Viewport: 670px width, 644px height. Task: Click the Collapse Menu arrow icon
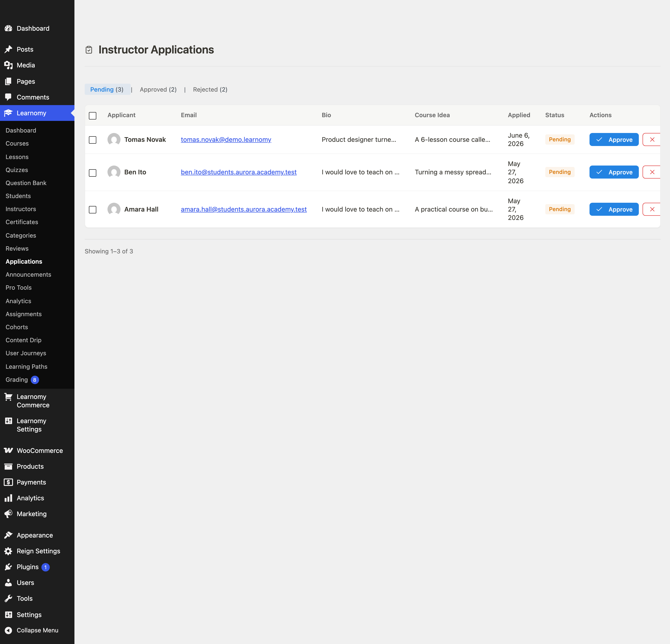click(x=9, y=630)
